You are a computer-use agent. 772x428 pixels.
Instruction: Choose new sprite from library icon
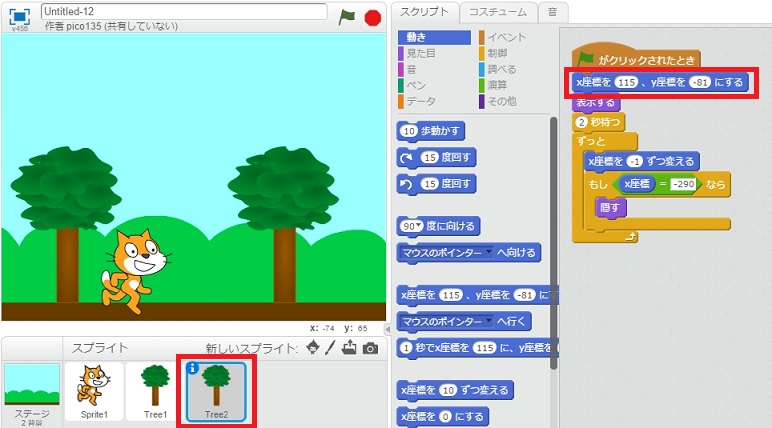tap(313, 348)
